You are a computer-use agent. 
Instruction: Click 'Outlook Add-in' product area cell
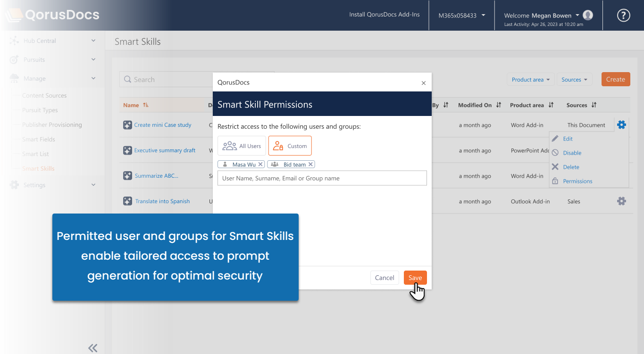[x=530, y=201]
